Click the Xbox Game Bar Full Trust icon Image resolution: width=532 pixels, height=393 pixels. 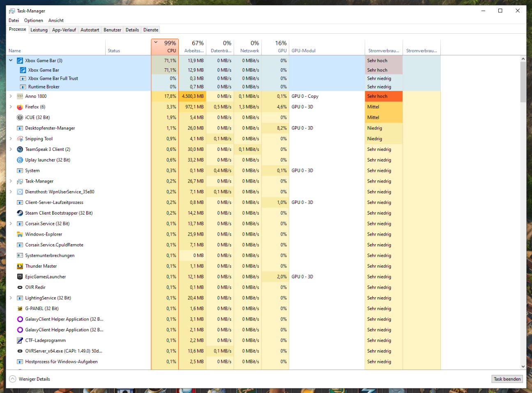click(23, 79)
